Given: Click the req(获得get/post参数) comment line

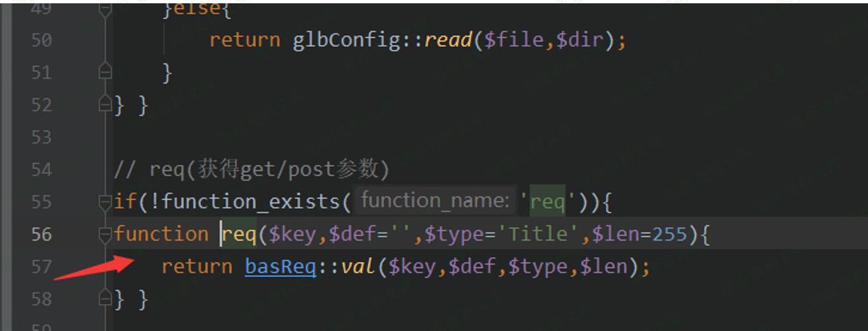Looking at the screenshot, I should [x=252, y=169].
